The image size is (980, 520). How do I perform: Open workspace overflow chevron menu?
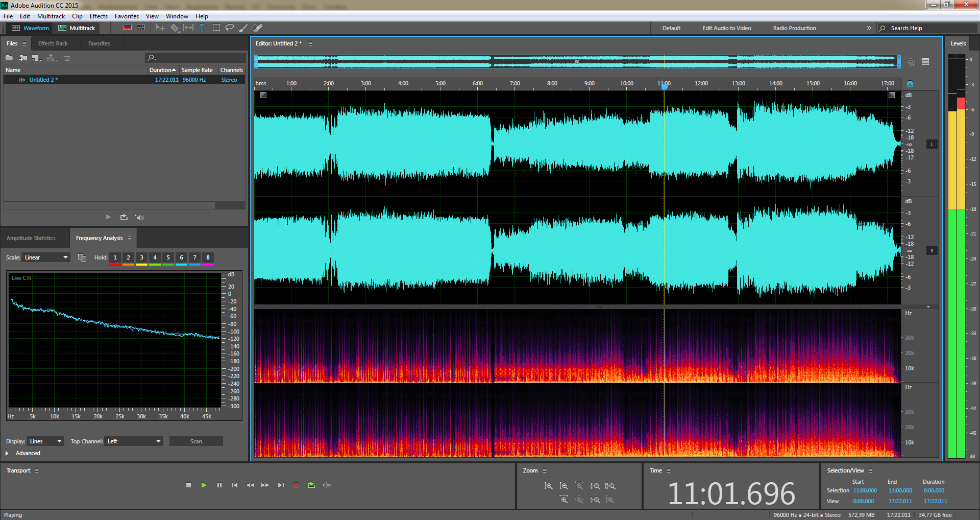coord(869,28)
